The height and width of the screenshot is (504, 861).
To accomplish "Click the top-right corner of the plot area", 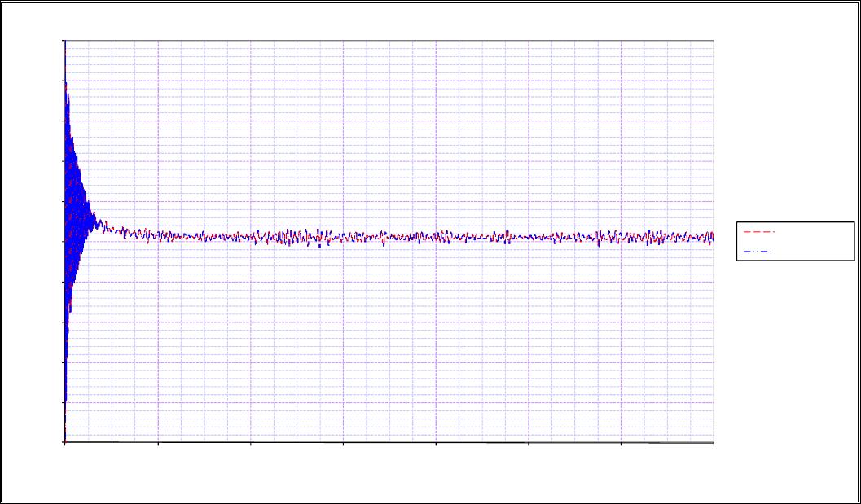I will tap(714, 40).
